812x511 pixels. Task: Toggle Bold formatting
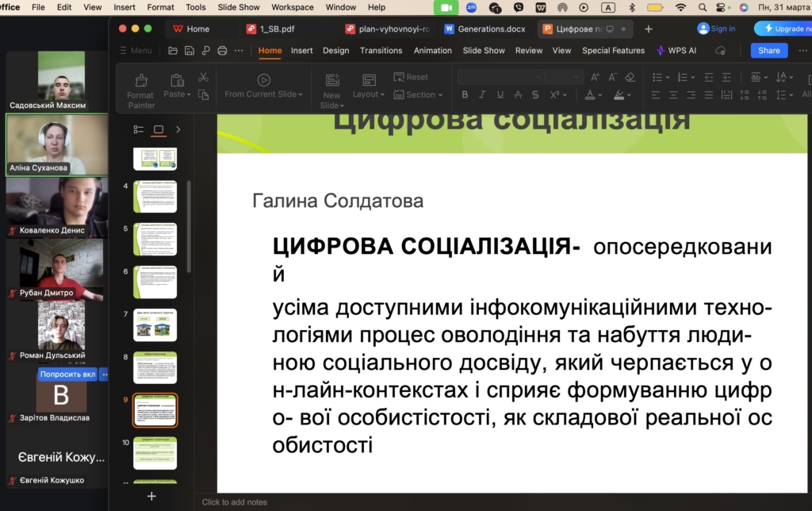click(x=464, y=94)
